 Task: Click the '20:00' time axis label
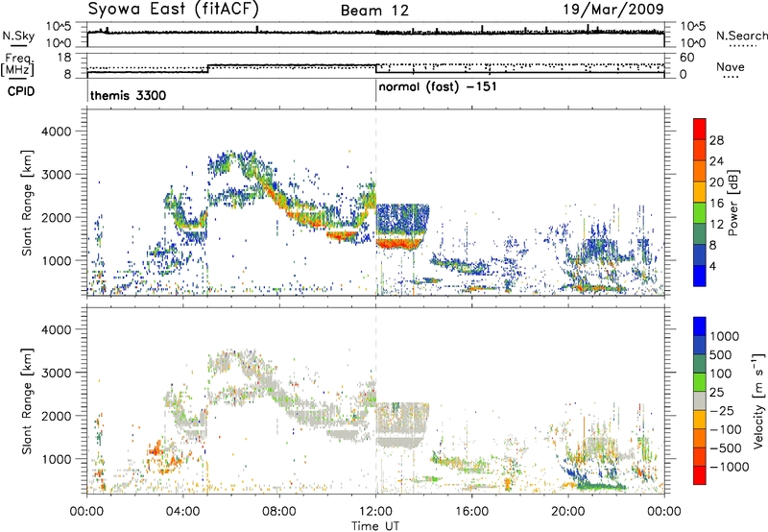click(568, 512)
